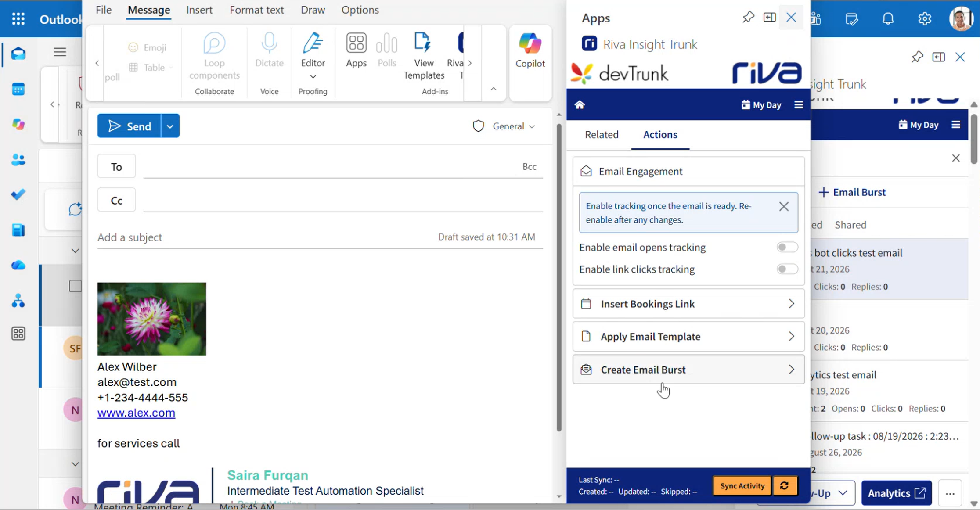Open the Microsoft 365 app launcher
Viewport: 980px width, 510px height.
tap(18, 19)
